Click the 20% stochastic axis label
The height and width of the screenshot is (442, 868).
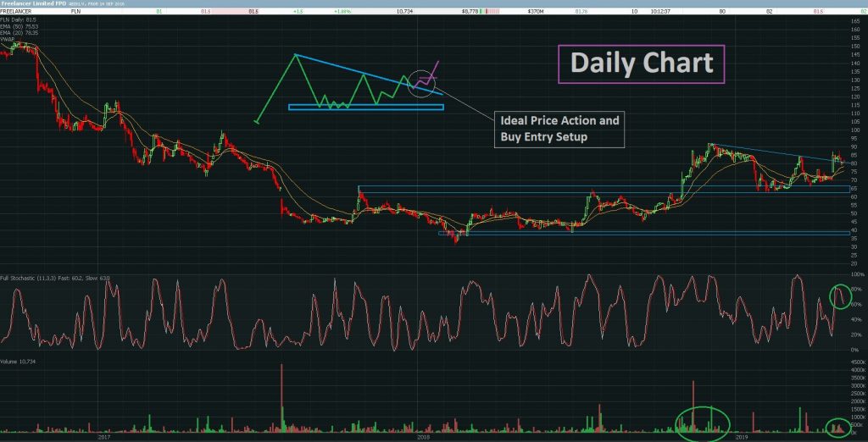tap(858, 334)
